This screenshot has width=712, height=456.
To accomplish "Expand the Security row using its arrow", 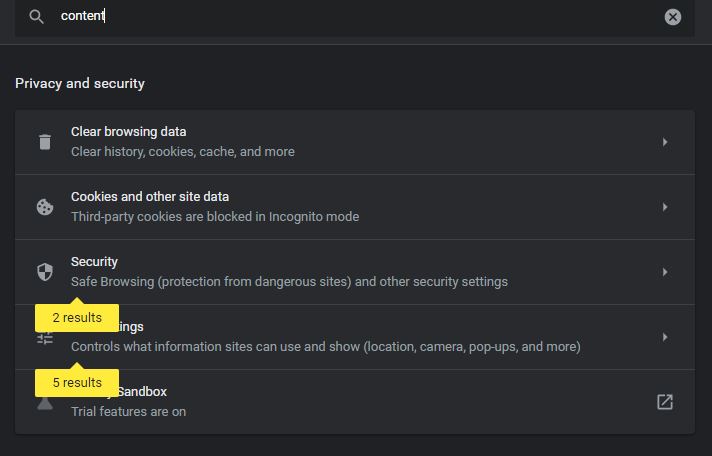I will pos(665,272).
